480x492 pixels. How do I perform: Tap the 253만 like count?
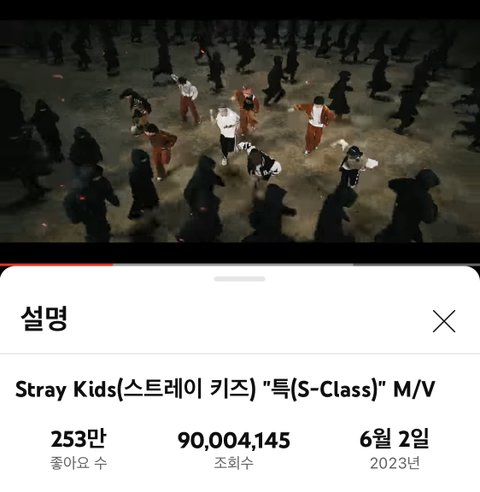point(78,439)
